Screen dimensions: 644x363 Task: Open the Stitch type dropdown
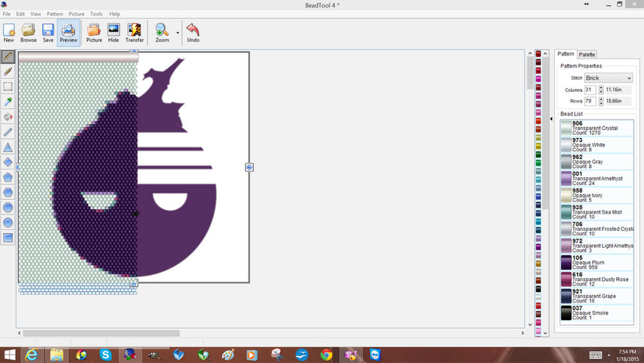pyautogui.click(x=608, y=78)
